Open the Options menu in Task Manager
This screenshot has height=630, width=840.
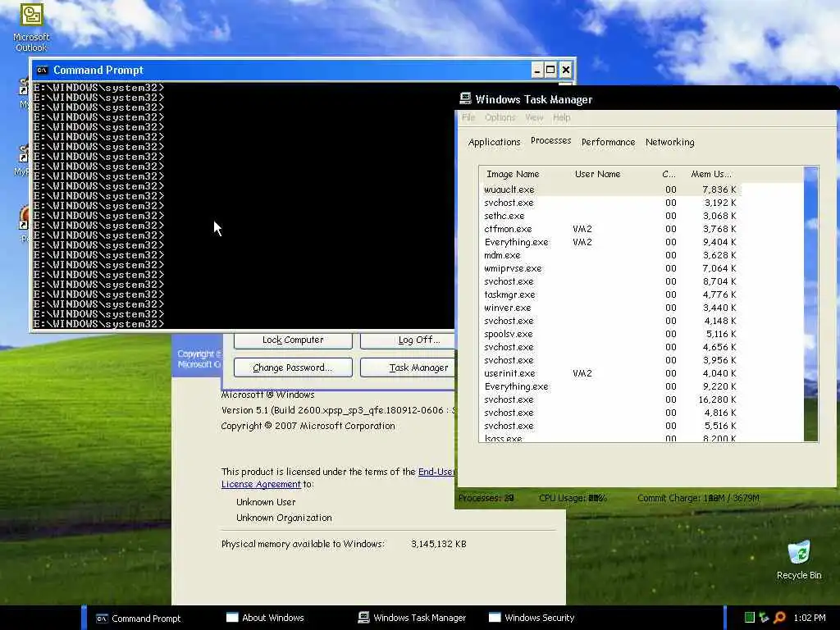(x=500, y=117)
